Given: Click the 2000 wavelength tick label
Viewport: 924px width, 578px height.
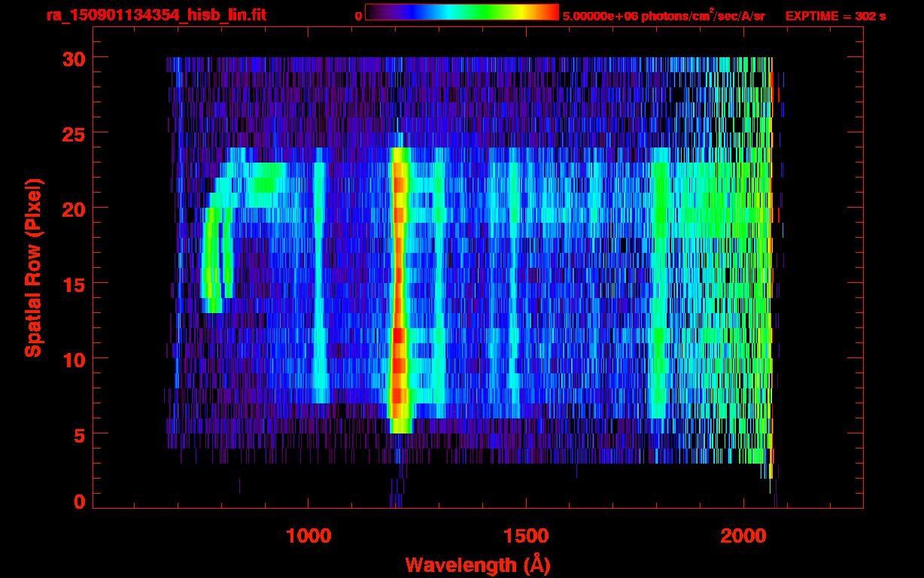Looking at the screenshot, I should click(x=743, y=536).
